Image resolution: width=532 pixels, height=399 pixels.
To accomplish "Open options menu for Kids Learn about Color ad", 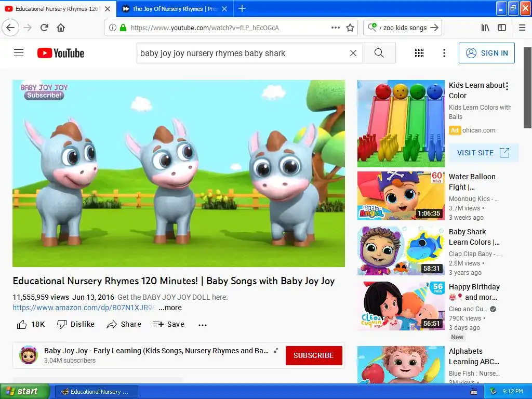I will (x=507, y=86).
